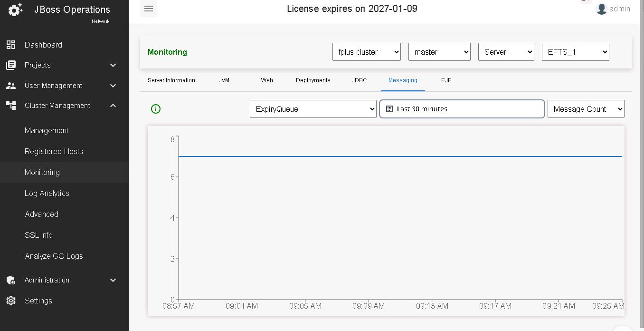Open the ExpiryQueue dropdown

313,109
